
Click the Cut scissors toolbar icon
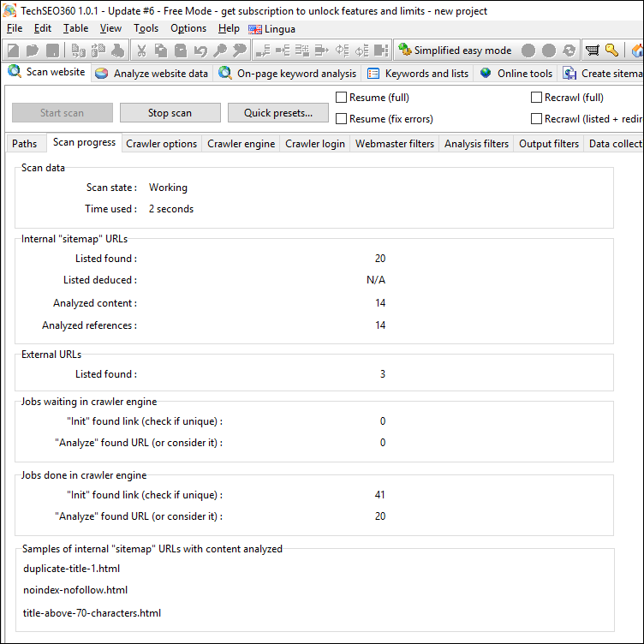(141, 51)
